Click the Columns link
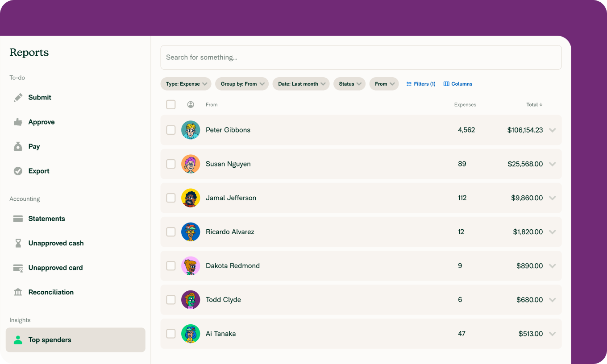 click(x=458, y=83)
